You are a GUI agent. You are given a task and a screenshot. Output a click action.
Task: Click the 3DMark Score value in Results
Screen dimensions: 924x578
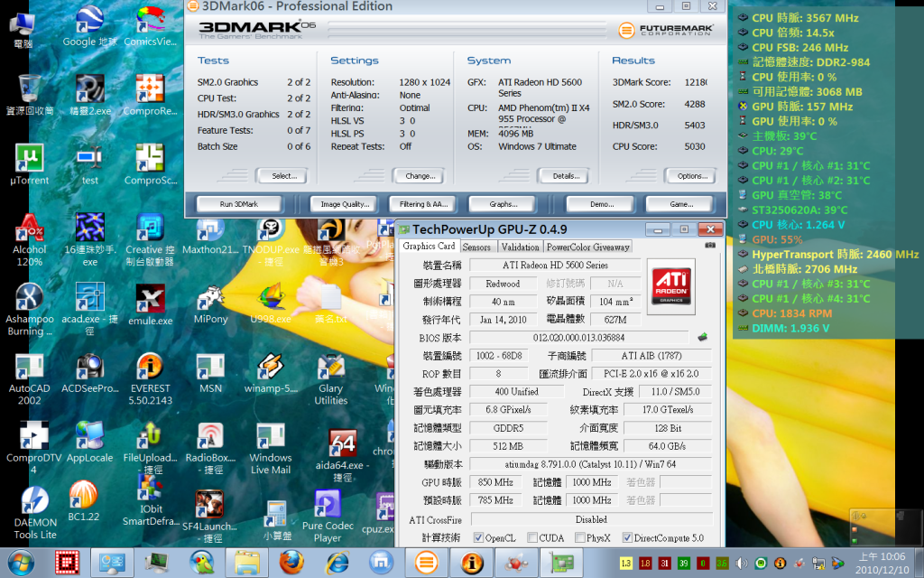(x=696, y=82)
